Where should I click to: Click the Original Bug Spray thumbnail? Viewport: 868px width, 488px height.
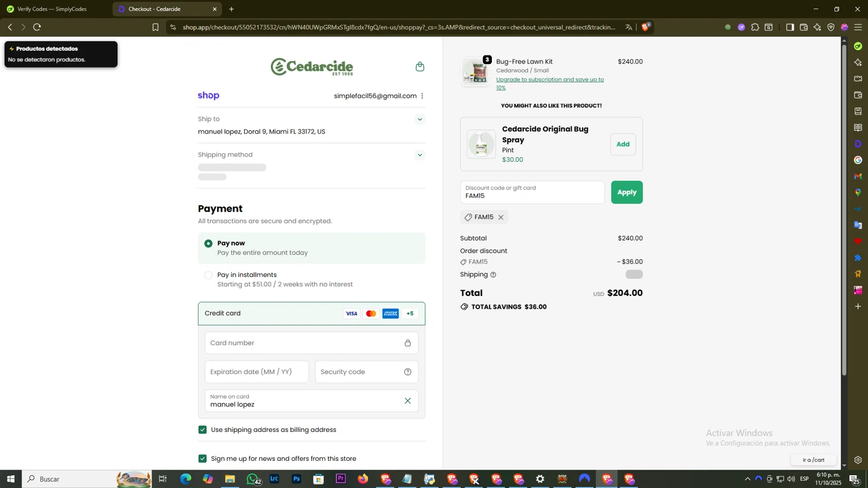point(481,144)
